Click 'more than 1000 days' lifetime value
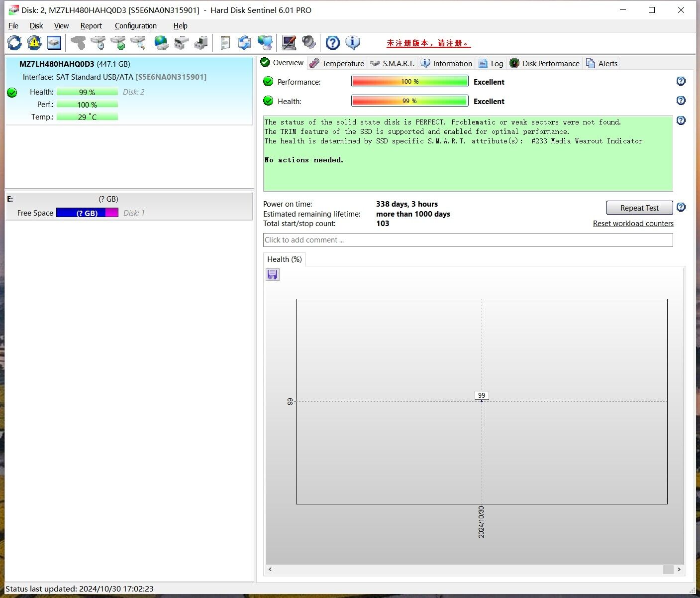The width and height of the screenshot is (700, 598). click(413, 214)
